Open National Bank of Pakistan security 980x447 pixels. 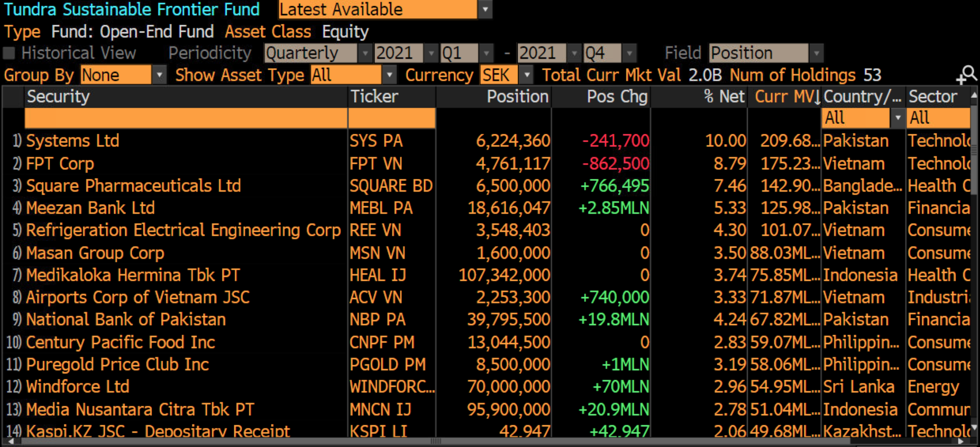(x=126, y=320)
